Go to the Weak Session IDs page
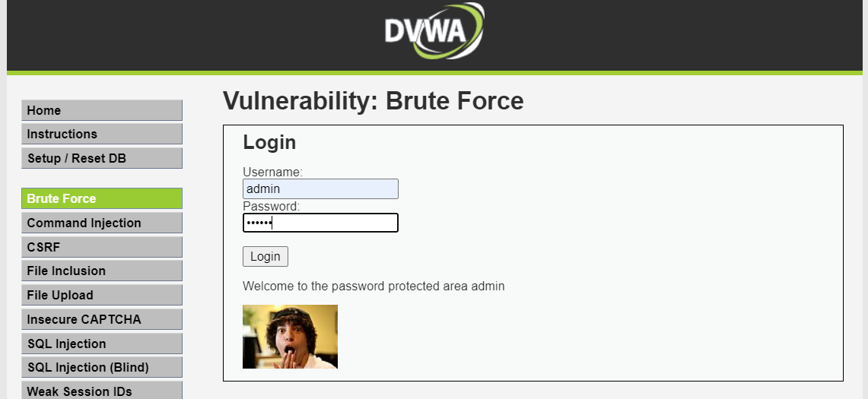 click(x=102, y=391)
